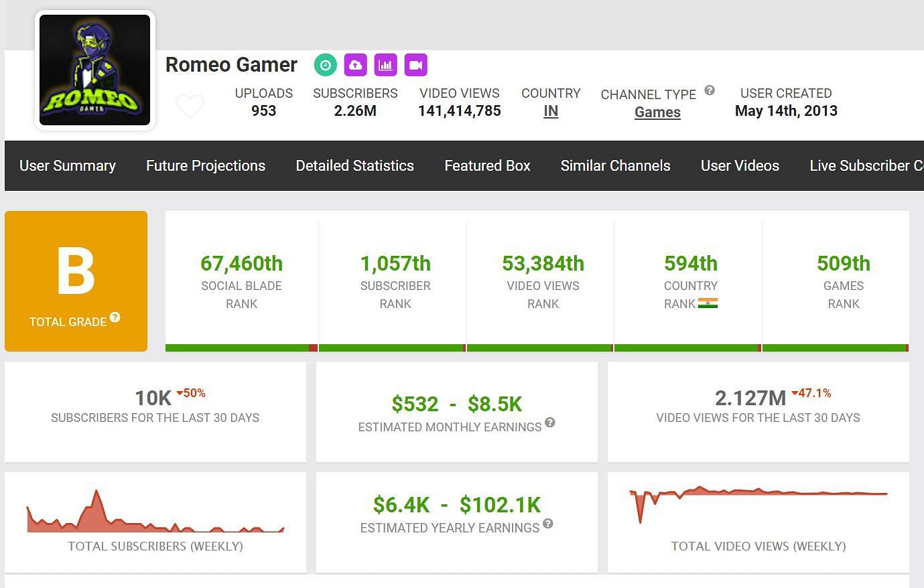Click the Total Subscribers weekly chart

[x=155, y=511]
